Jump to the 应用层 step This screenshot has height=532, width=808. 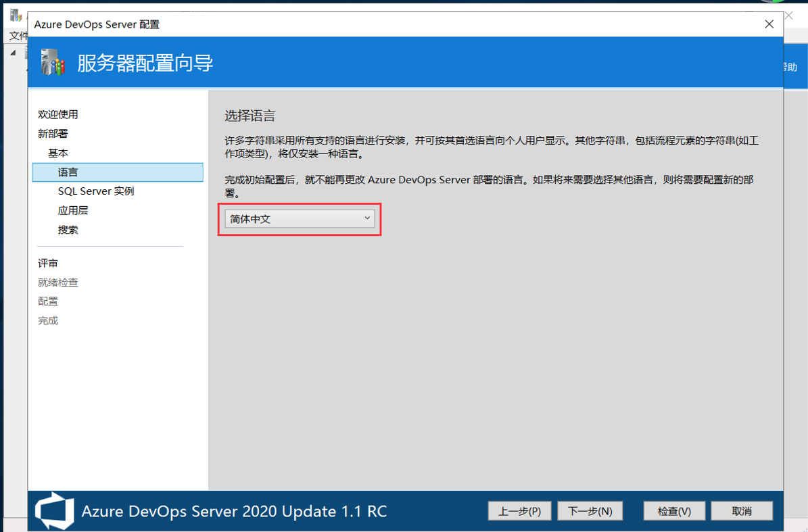pos(72,211)
